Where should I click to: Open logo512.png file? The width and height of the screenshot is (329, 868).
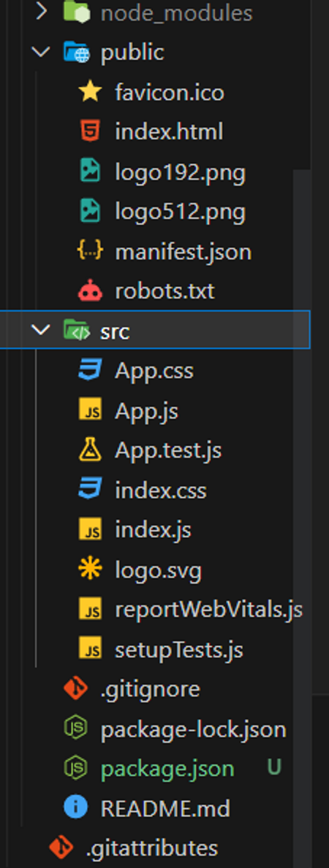coord(181,212)
